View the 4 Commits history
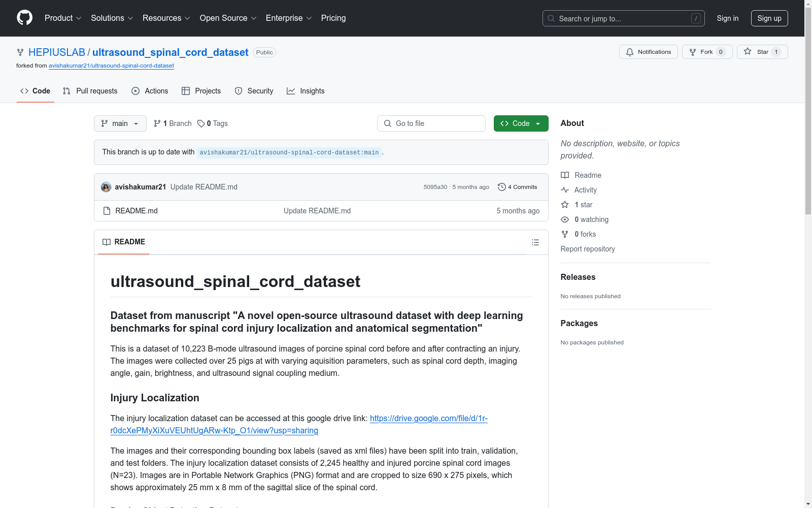Screen dimensions: 812x508 point(518,187)
